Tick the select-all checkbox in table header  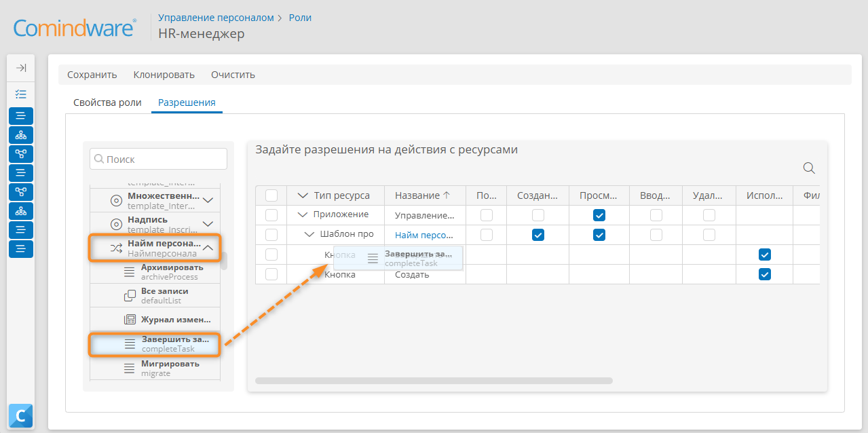pos(271,195)
